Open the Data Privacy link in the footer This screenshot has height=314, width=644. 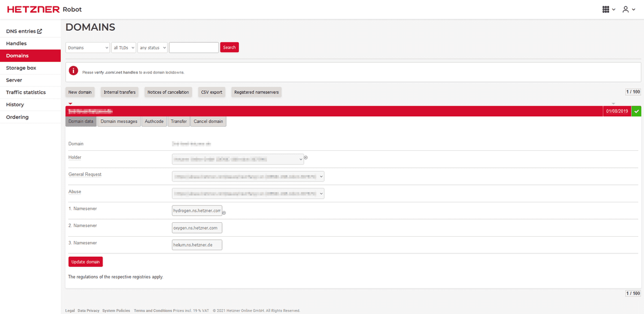[x=88, y=310]
